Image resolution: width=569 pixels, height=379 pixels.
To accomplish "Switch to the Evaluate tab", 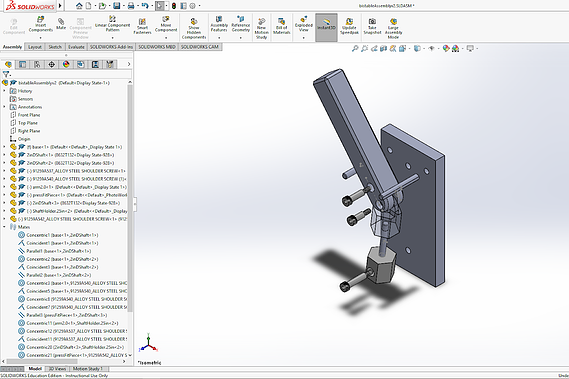I will 76,47.
